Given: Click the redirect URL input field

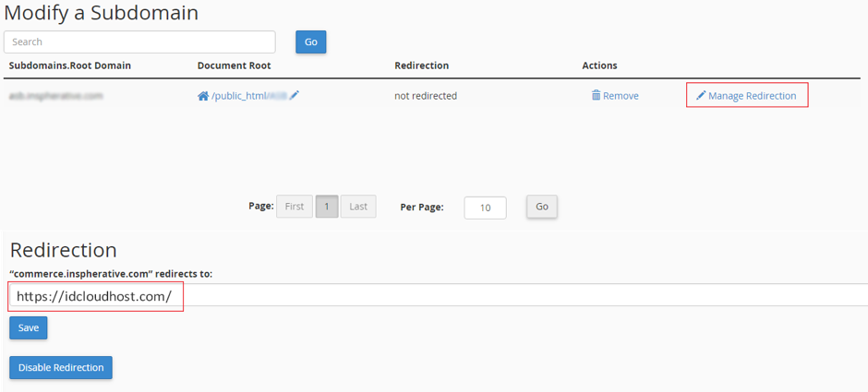Looking at the screenshot, I should 439,296.
